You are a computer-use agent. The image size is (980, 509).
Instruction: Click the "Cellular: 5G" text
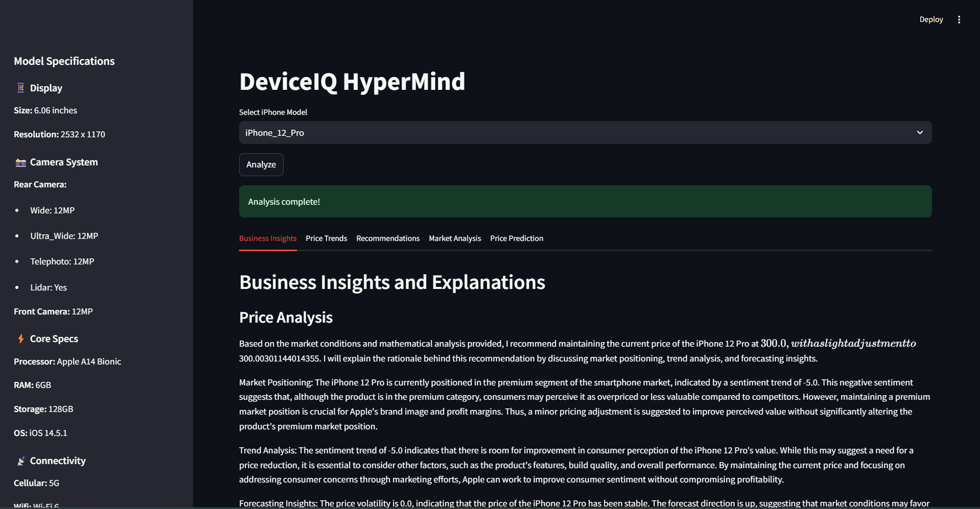click(36, 483)
